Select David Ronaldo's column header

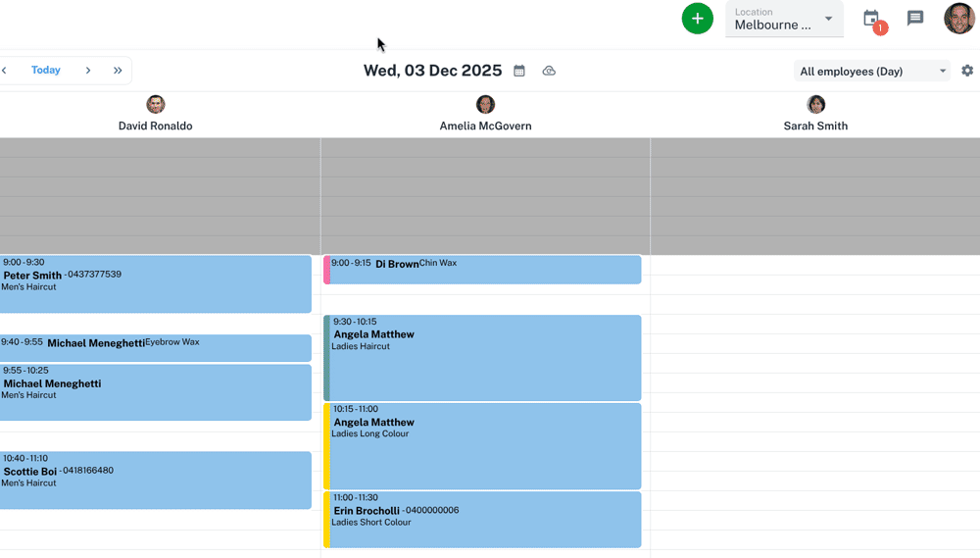tap(155, 126)
